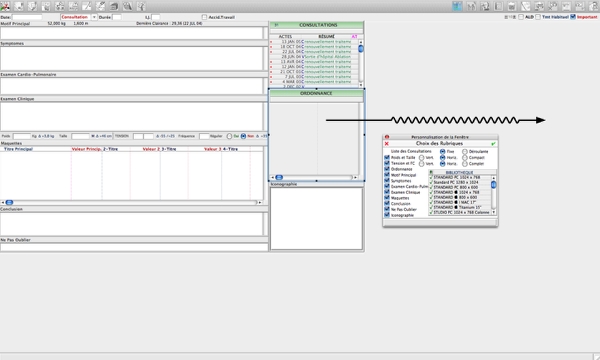Uncheck the Important checkbox

point(573,17)
